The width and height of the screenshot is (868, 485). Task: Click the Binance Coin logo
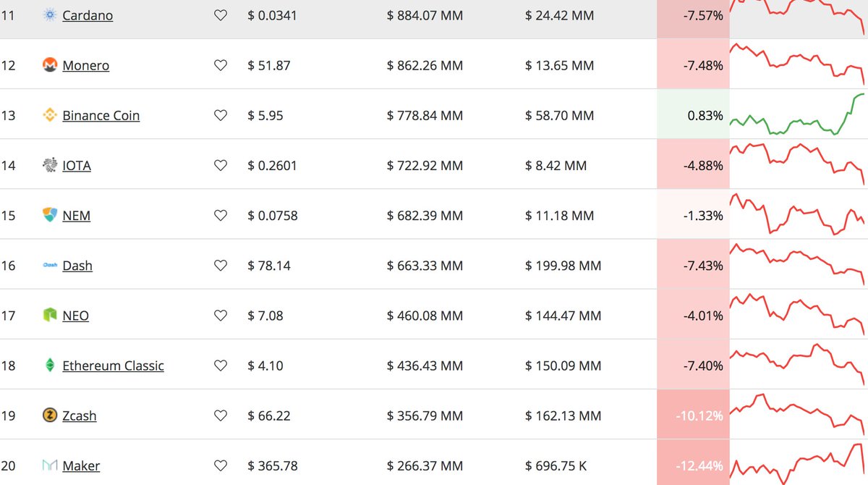tap(49, 114)
